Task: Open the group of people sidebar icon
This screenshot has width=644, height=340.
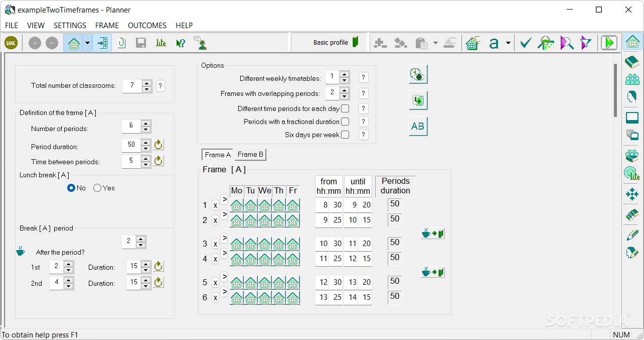Action: coord(632,79)
